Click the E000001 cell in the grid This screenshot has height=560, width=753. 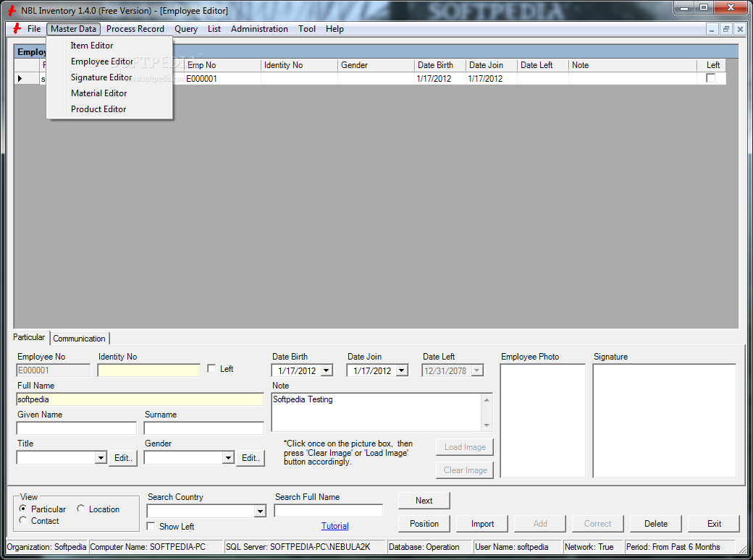222,78
